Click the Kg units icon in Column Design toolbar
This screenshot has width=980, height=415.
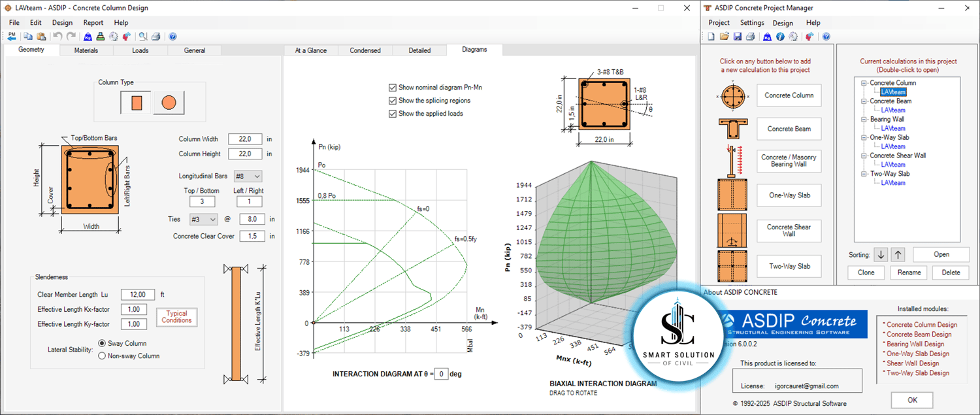[88, 37]
